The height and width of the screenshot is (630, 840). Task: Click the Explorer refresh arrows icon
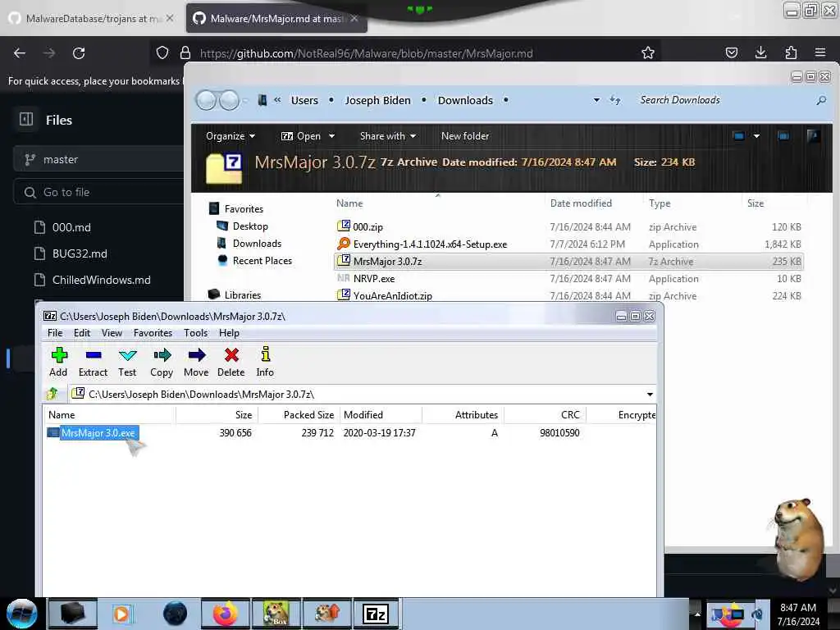click(x=615, y=100)
